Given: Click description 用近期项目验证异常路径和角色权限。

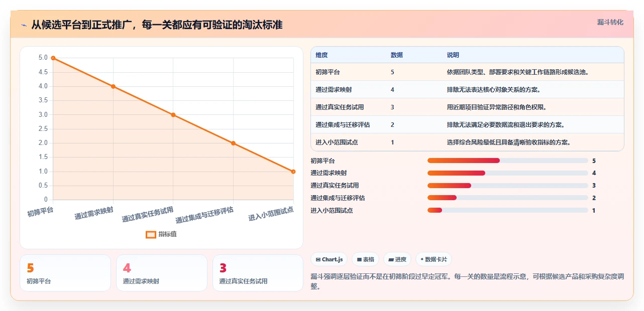Looking at the screenshot, I should pyautogui.click(x=497, y=107).
